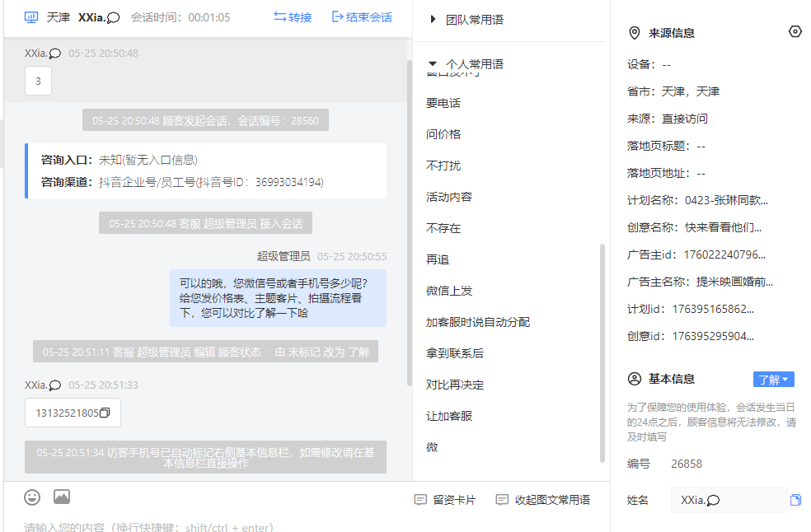
Task: Select the 让加客服 quick phrase
Action: 449,416
